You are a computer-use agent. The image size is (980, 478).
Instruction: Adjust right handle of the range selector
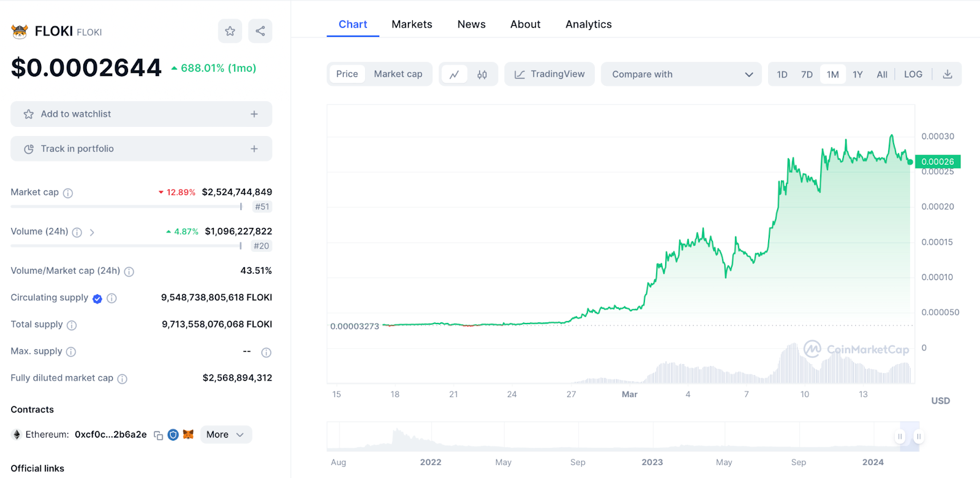pos(919,436)
